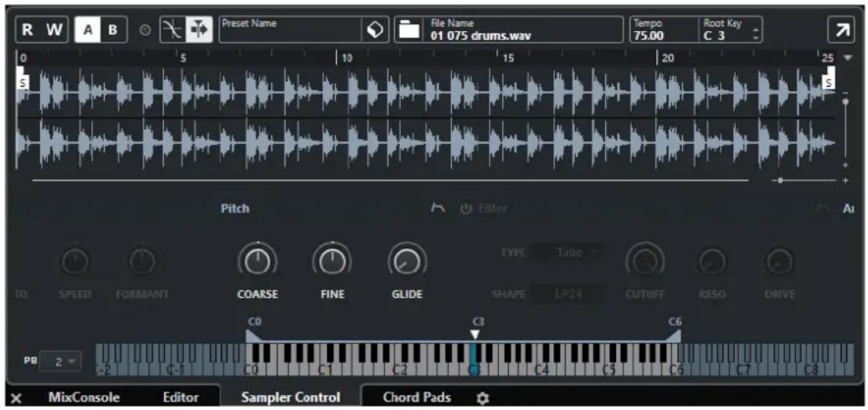Click the vertical zoom plus icon
The width and height of the screenshot is (868, 410).
(x=845, y=165)
